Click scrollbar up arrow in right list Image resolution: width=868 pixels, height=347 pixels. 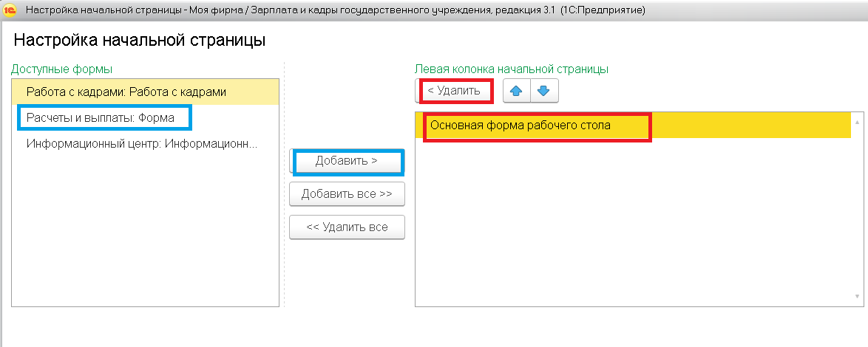pyautogui.click(x=858, y=122)
